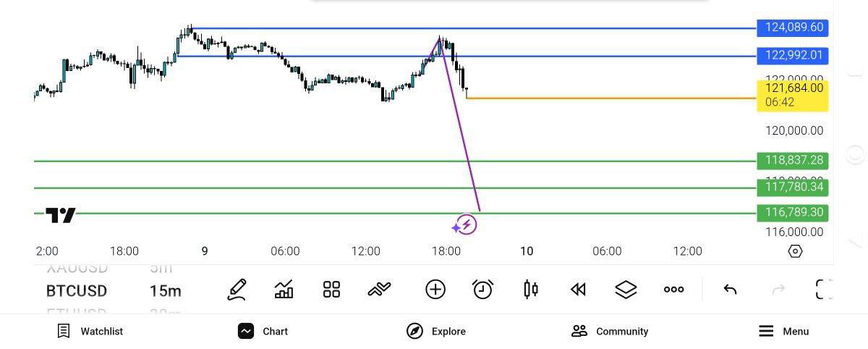868x349 pixels.
Task: Open the Menu button
Action: (783, 331)
